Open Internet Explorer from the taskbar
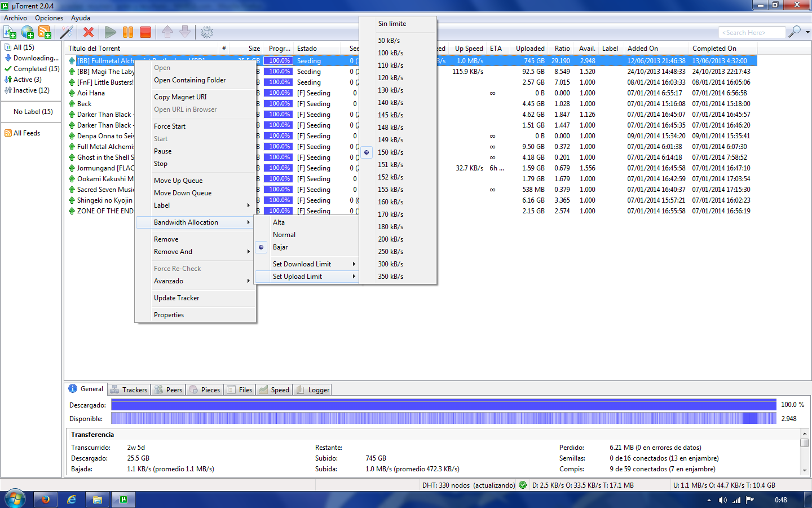Image resolution: width=812 pixels, height=508 pixels. pos(72,500)
